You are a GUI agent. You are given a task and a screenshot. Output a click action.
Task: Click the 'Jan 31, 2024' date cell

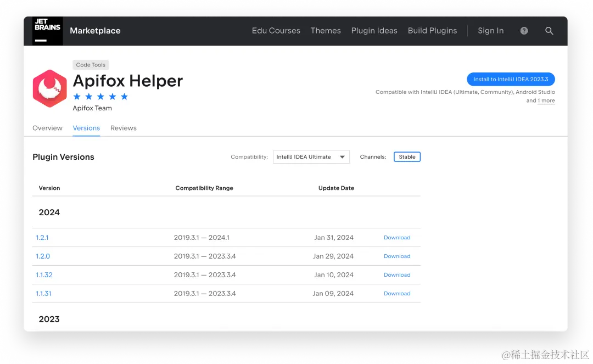click(334, 238)
